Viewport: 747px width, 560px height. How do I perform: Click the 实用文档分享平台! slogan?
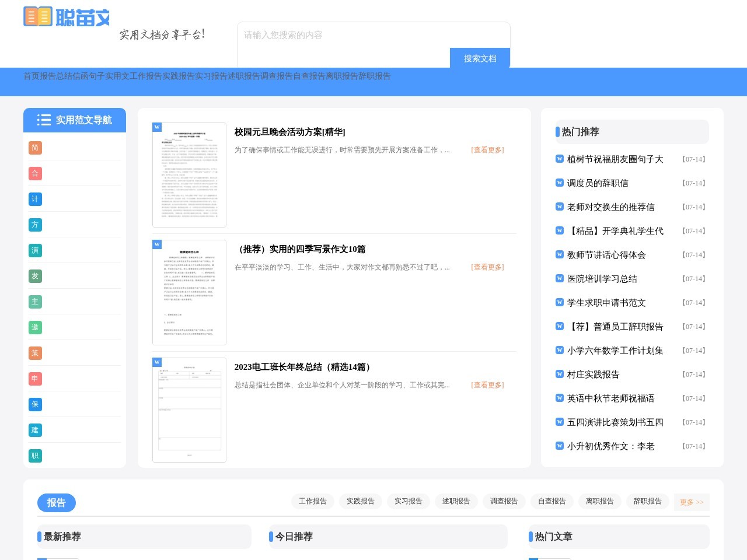[x=162, y=34]
